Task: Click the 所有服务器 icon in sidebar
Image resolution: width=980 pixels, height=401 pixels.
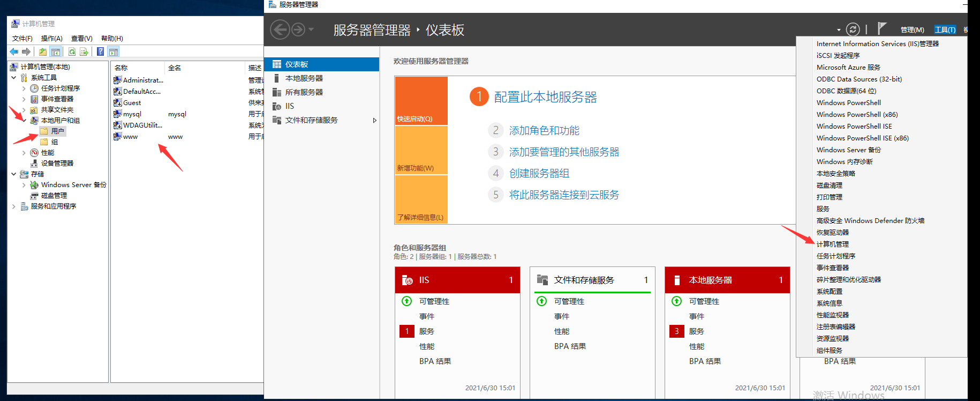Action: tap(277, 92)
